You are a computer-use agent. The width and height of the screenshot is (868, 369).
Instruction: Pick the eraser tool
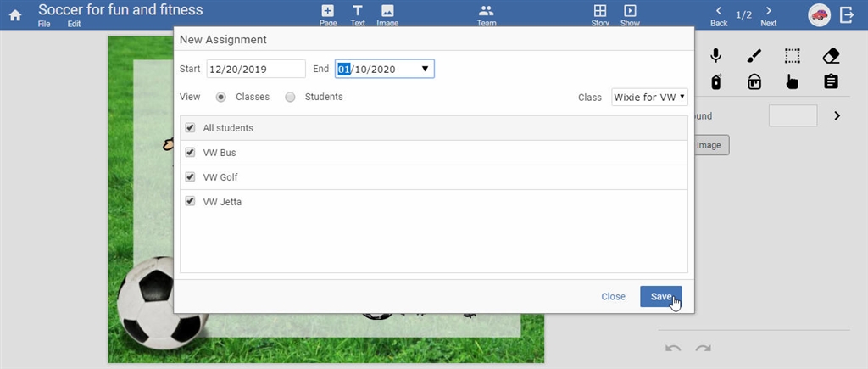831,55
